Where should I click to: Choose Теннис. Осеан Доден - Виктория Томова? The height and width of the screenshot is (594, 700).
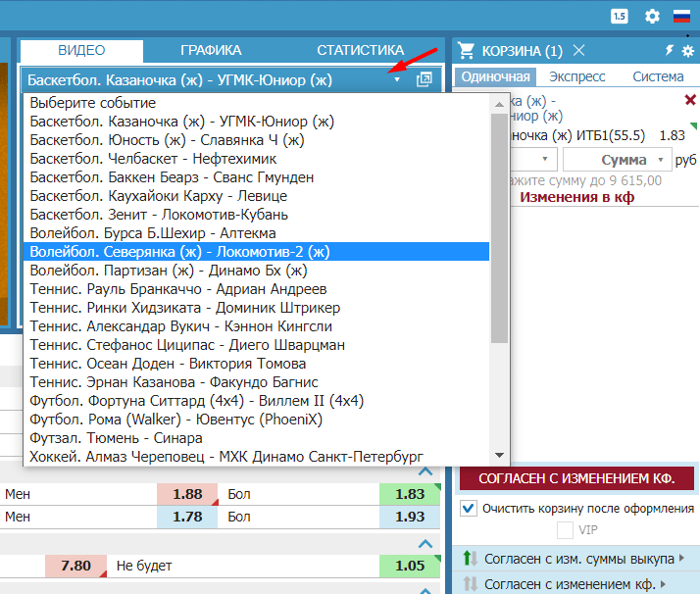click(x=256, y=364)
